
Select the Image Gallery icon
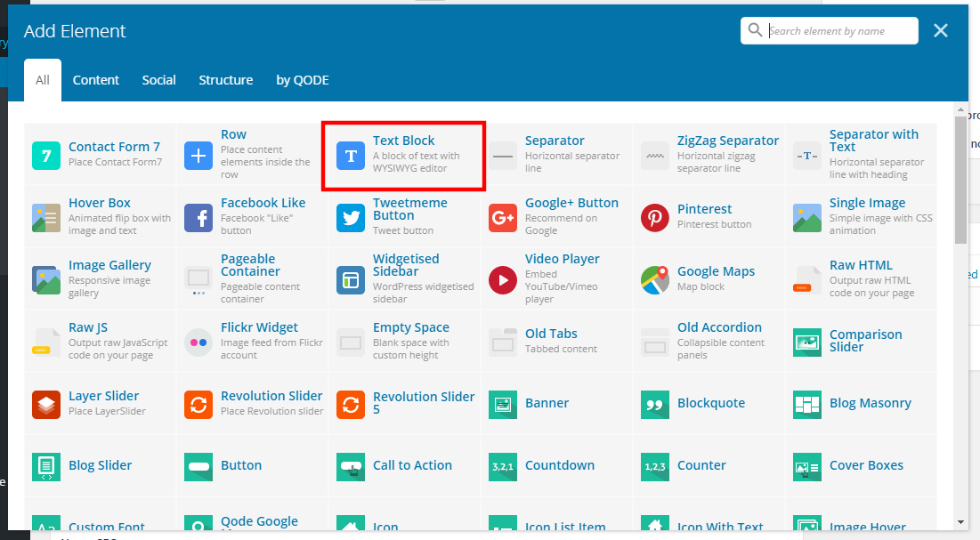pos(46,280)
